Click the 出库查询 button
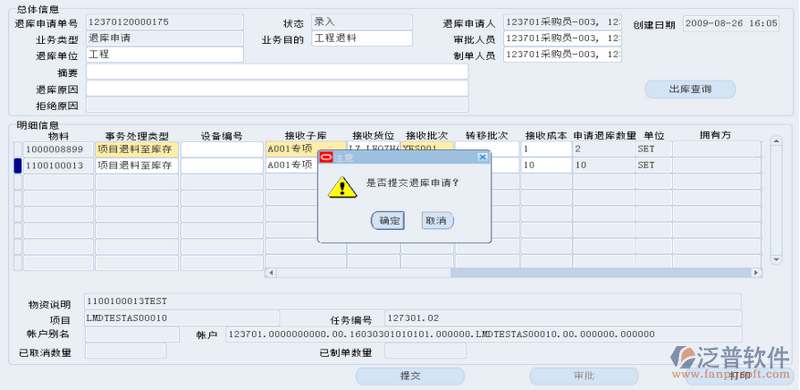The height and width of the screenshot is (390, 800). click(x=690, y=89)
